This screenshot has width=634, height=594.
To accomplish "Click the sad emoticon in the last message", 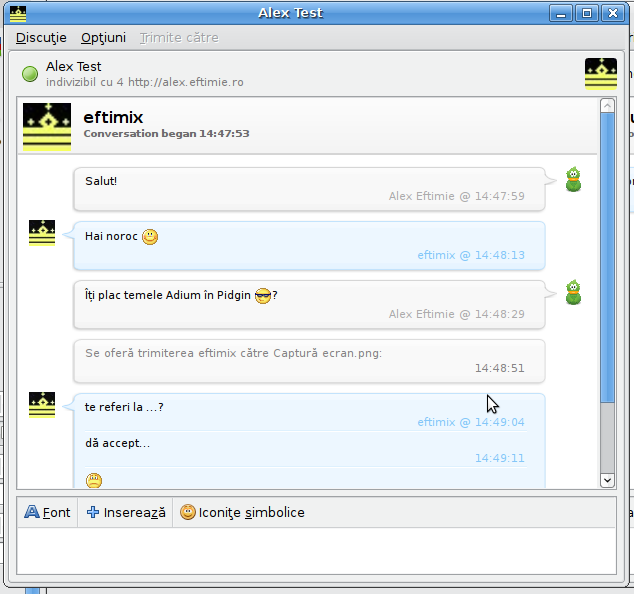I will 94,480.
